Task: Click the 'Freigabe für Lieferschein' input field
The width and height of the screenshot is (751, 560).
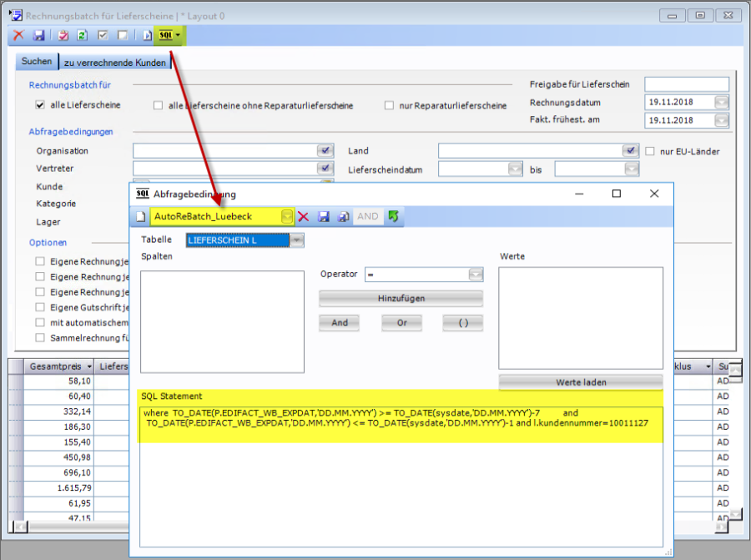Action: tap(686, 84)
